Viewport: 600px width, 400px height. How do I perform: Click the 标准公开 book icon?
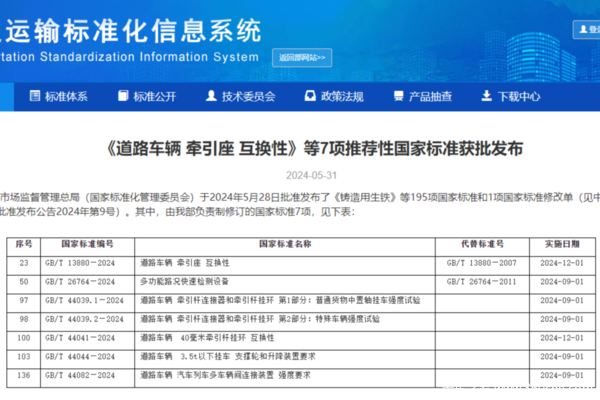click(x=124, y=97)
